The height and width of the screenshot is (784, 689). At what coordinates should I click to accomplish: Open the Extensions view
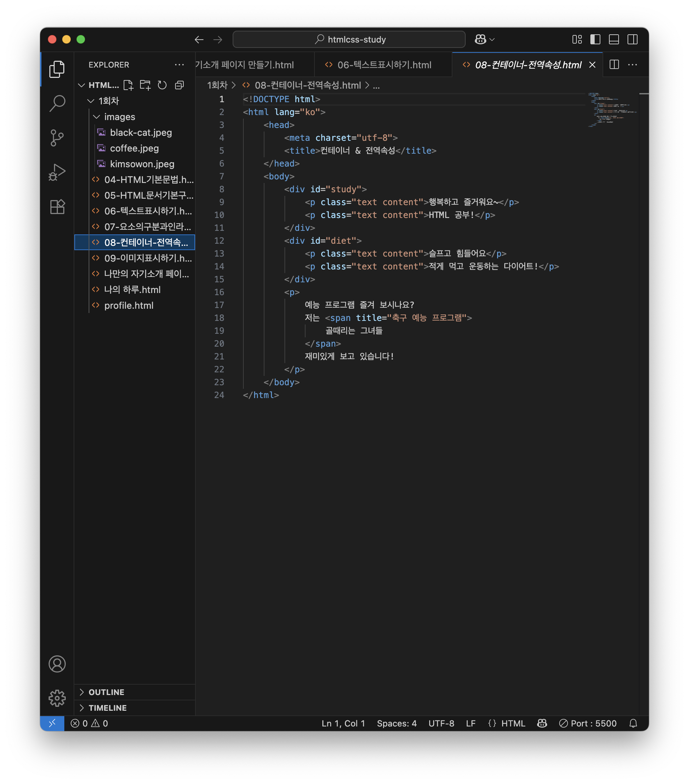[57, 207]
